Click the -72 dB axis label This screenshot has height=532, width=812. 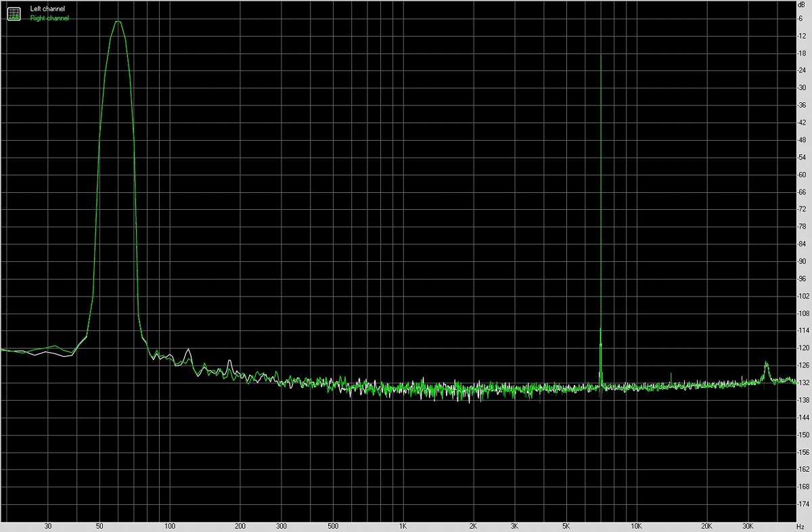click(802, 209)
